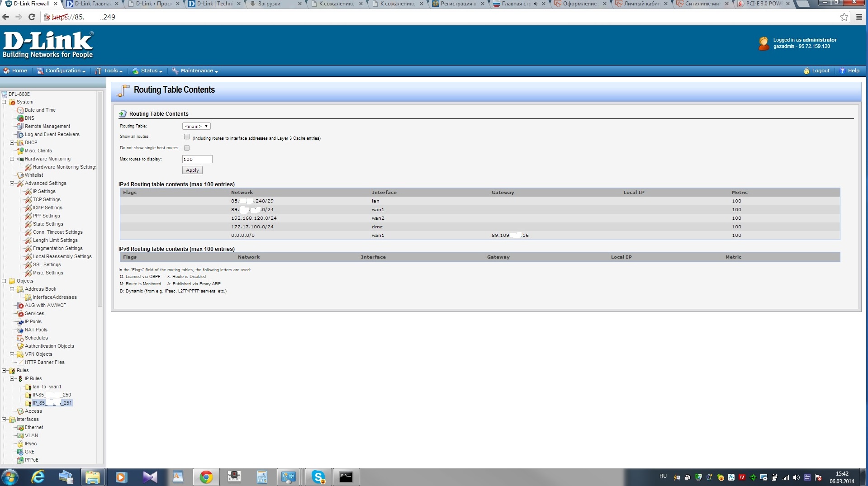The height and width of the screenshot is (486, 868).
Task: Open the Tools menu
Action: click(109, 71)
